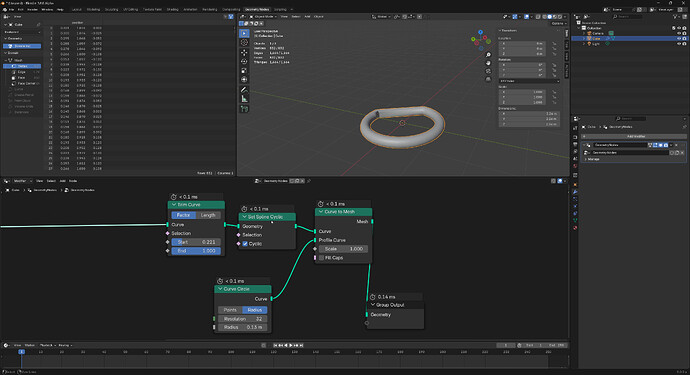Click the Resolution field on Curve Circle
690x375 pixels.
tap(242, 319)
